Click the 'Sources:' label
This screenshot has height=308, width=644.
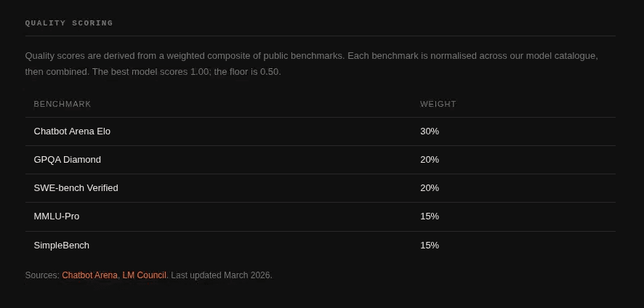click(x=42, y=275)
